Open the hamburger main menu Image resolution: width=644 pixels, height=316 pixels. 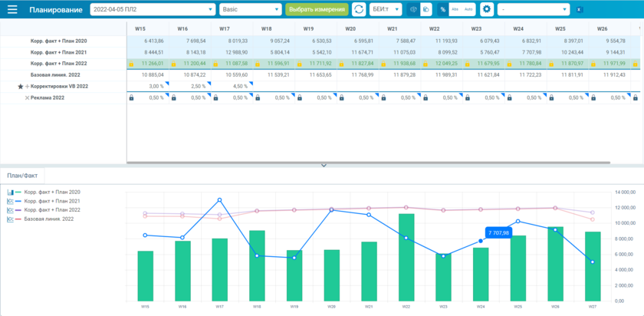pos(11,10)
